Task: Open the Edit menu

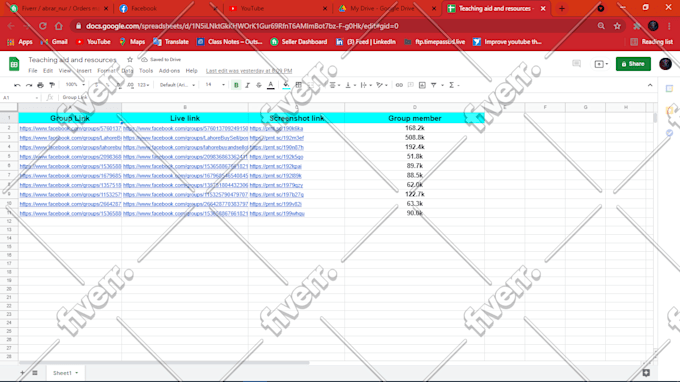Action: pyautogui.click(x=48, y=71)
